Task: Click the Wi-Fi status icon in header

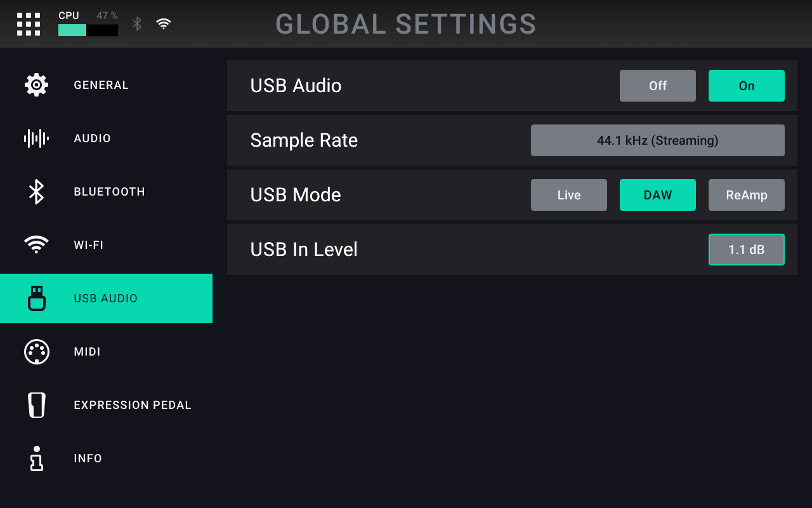Action: (x=164, y=24)
